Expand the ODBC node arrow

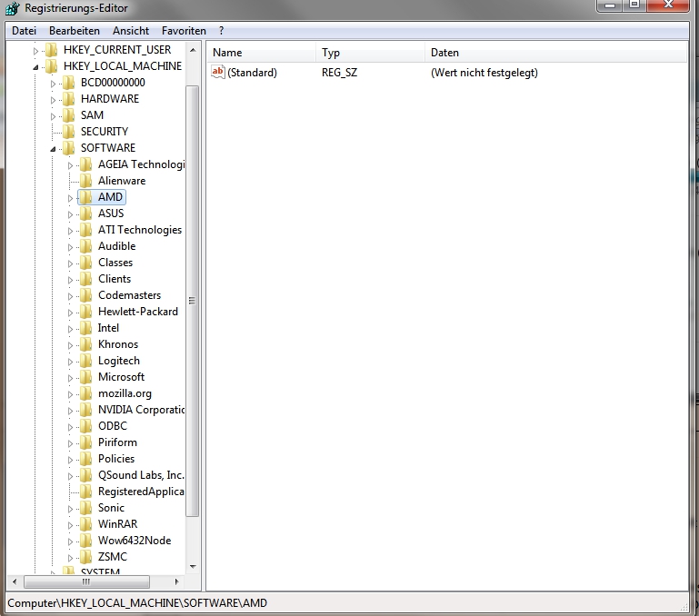(70, 427)
